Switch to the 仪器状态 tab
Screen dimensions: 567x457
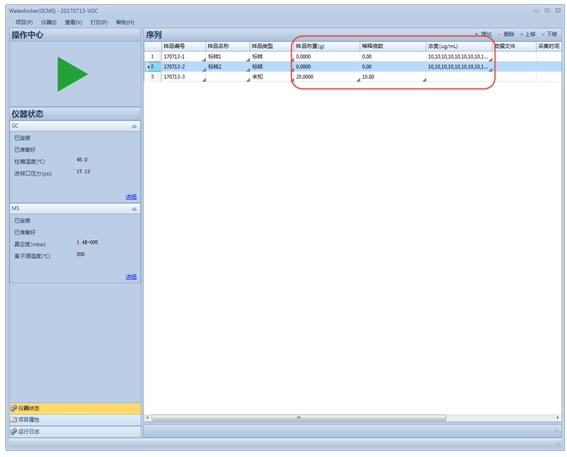pyautogui.click(x=75, y=408)
